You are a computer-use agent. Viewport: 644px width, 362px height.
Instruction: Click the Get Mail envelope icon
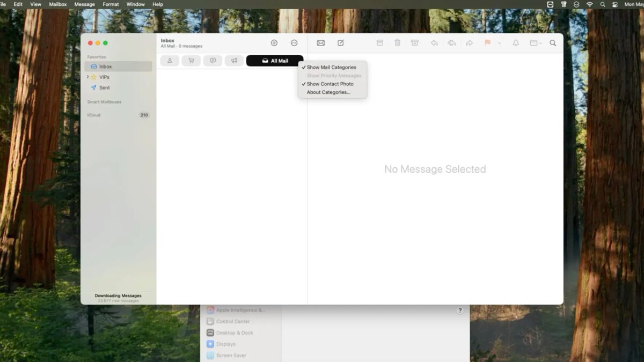pyautogui.click(x=320, y=43)
